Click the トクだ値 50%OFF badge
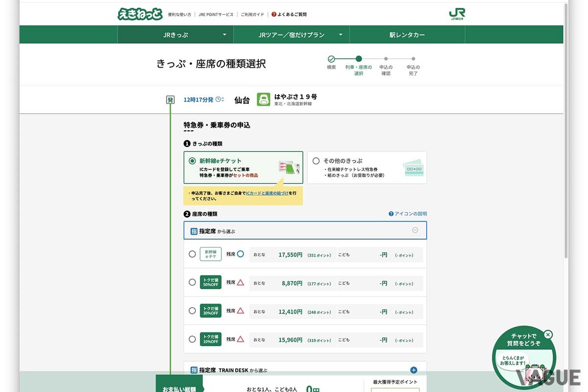Image resolution: width=588 pixels, height=392 pixels. click(211, 283)
